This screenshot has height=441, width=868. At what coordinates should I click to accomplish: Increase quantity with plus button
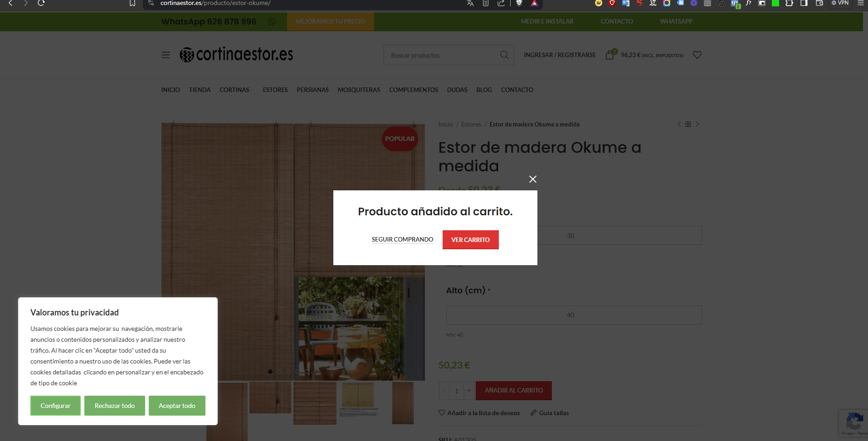coord(469,391)
